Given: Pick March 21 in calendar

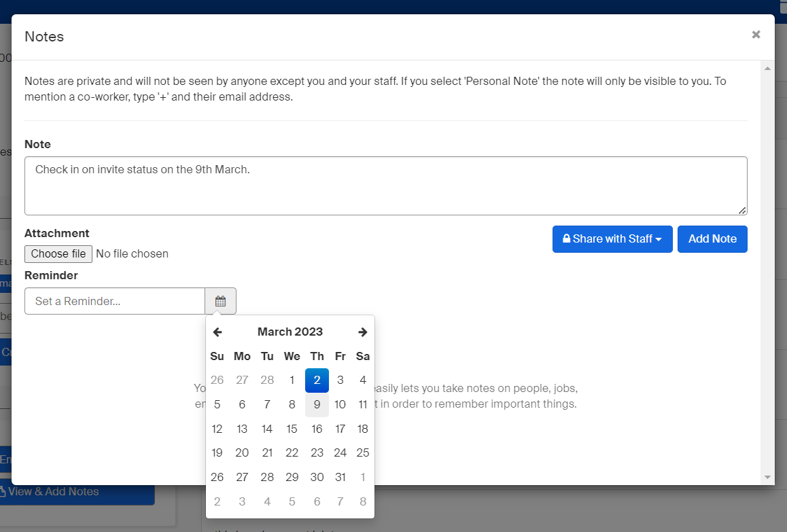Looking at the screenshot, I should pyautogui.click(x=267, y=453).
